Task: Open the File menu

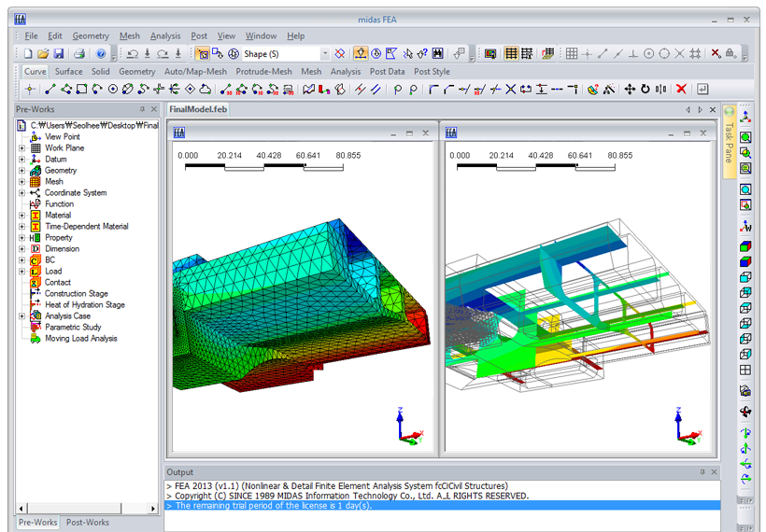Action: (x=31, y=36)
